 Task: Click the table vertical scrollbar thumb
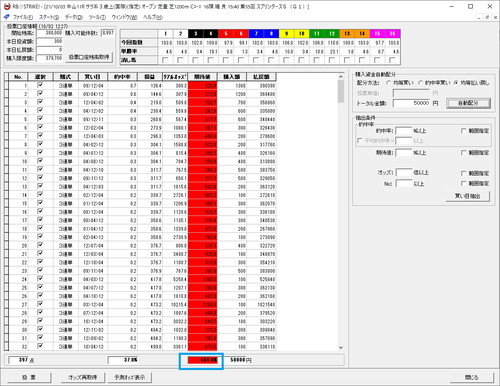[x=341, y=91]
